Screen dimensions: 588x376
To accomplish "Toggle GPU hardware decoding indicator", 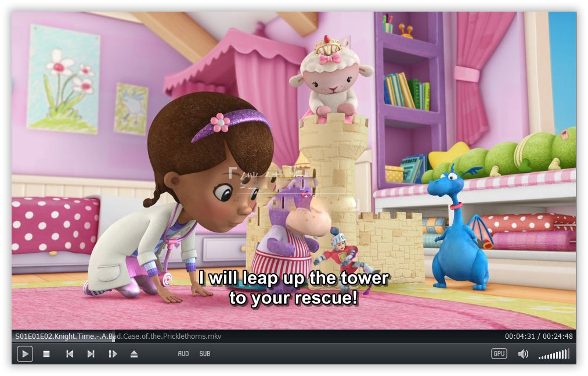I will coord(499,354).
